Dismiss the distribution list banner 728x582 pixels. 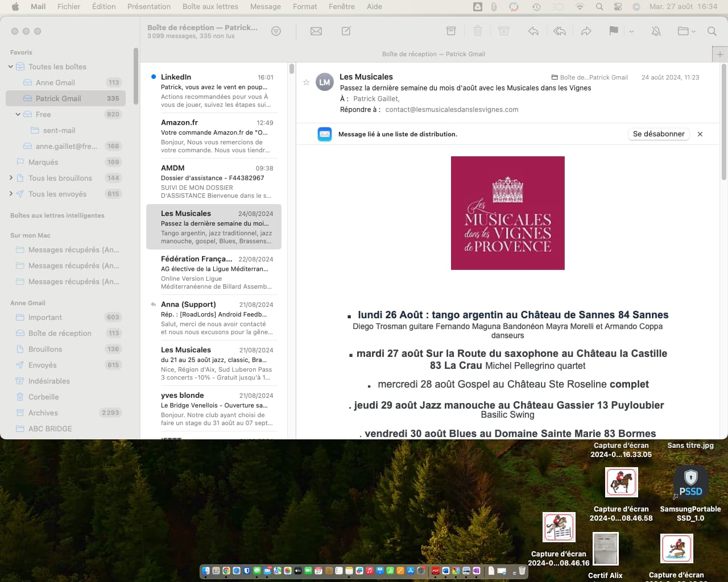(700, 134)
